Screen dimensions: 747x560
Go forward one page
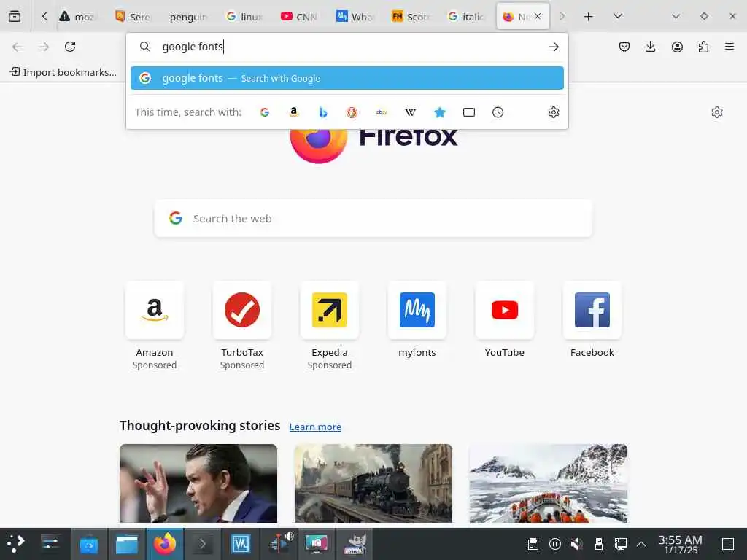[x=44, y=47]
